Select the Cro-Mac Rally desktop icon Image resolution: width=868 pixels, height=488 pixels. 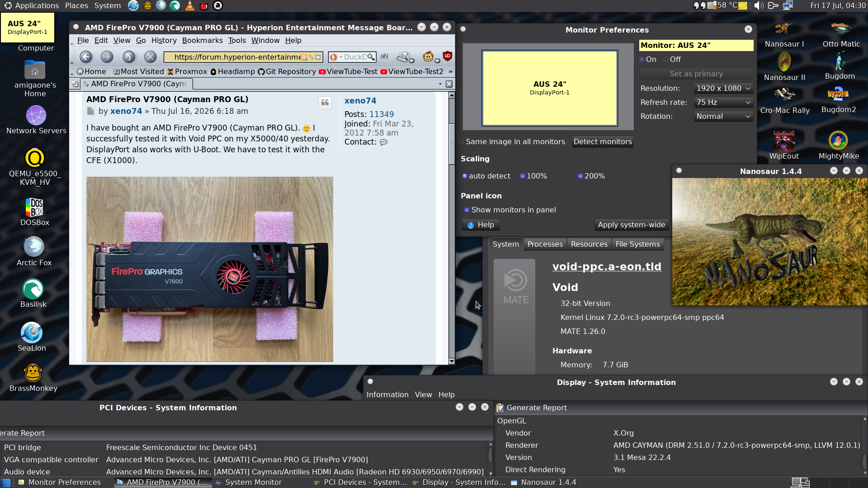click(785, 101)
